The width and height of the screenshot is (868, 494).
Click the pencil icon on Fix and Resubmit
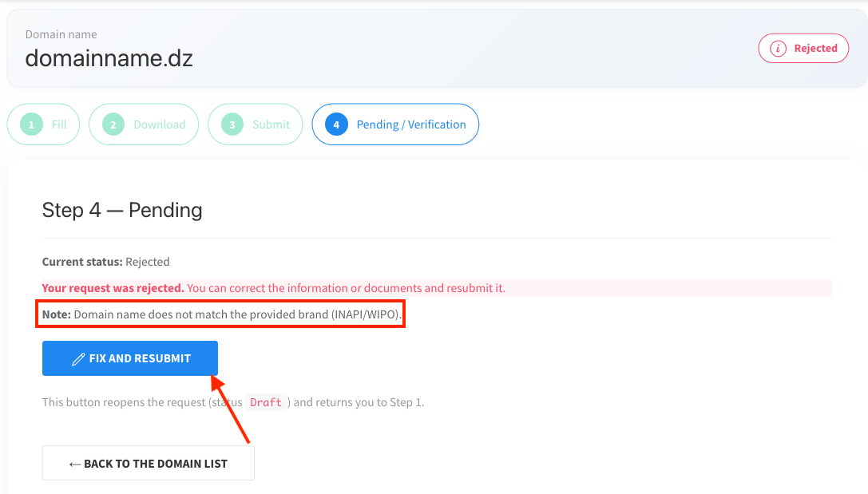click(x=78, y=359)
